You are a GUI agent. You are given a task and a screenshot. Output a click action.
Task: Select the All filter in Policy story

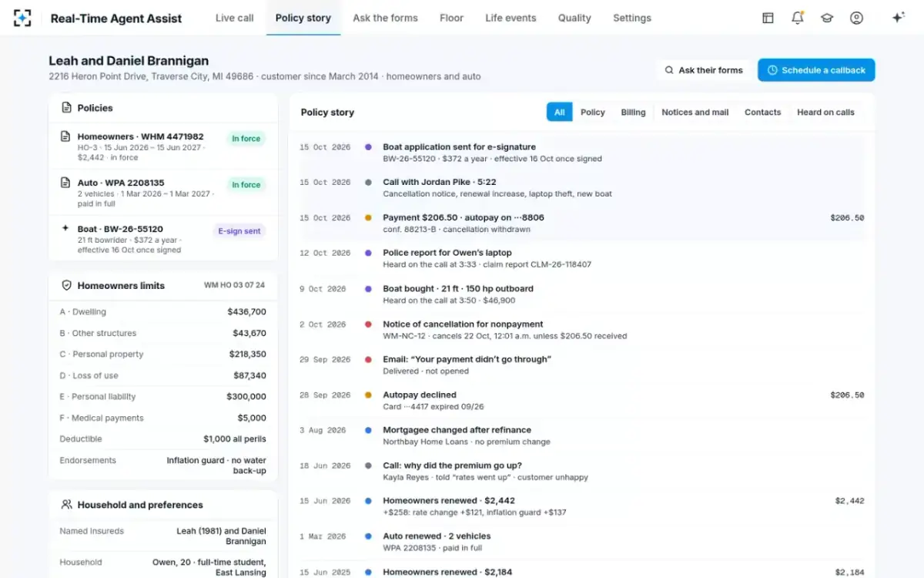coord(559,112)
